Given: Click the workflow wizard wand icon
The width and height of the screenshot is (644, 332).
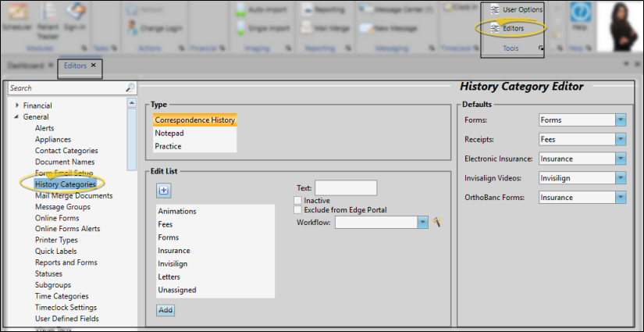Looking at the screenshot, I should [438, 223].
